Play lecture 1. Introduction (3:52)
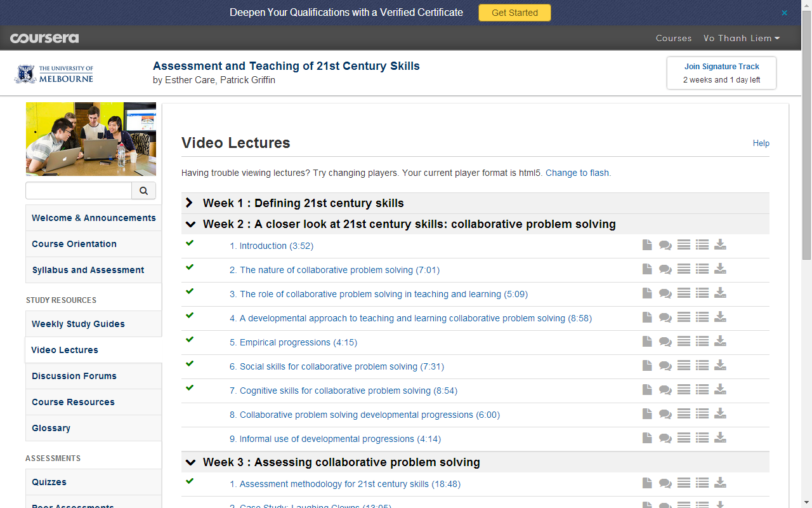812x508 pixels. coord(272,246)
